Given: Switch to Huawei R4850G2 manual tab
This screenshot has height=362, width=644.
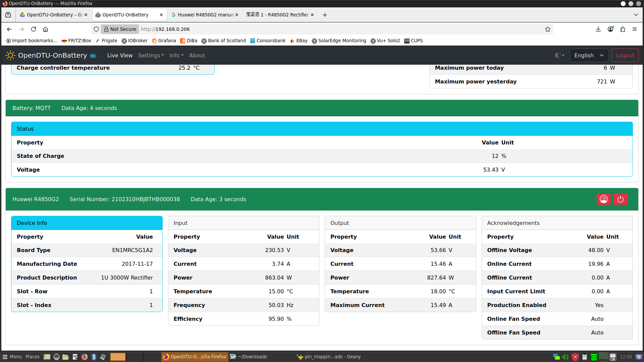Looking at the screenshot, I should click(x=205, y=15).
